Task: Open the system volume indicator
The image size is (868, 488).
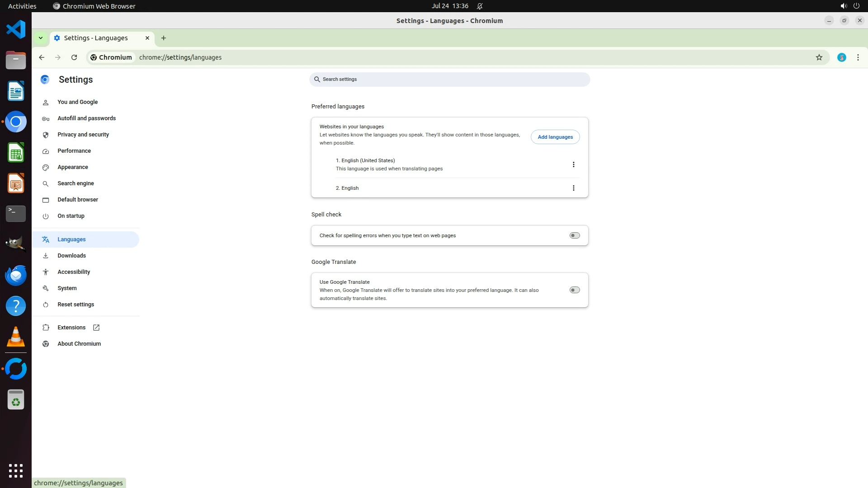Action: [843, 6]
